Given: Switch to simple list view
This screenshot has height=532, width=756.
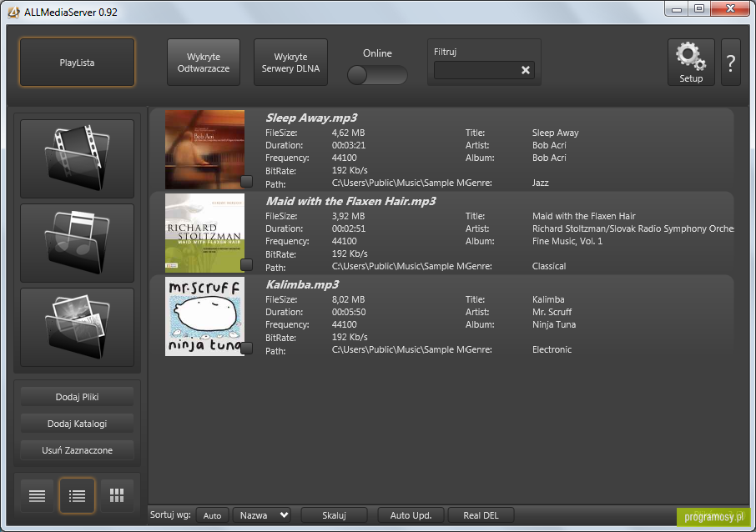Looking at the screenshot, I should coord(37,495).
